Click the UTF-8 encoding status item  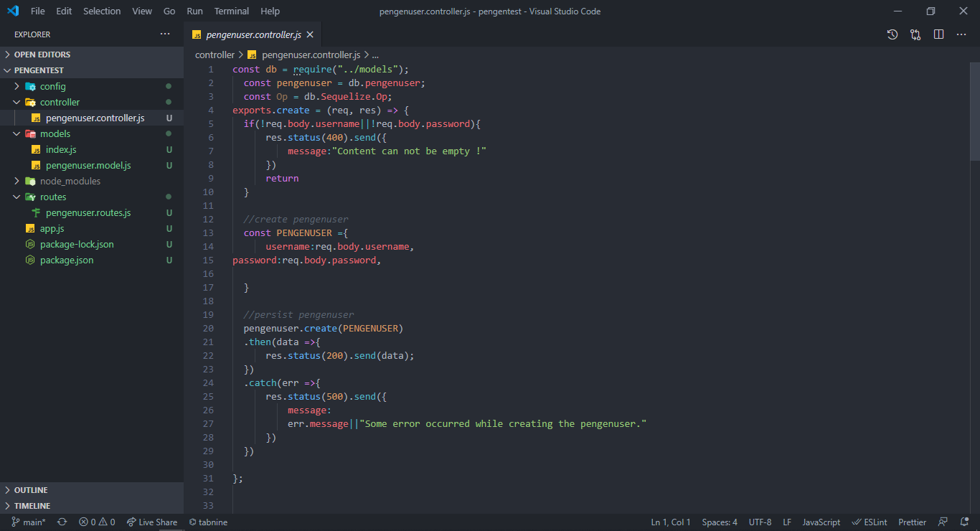pos(760,522)
